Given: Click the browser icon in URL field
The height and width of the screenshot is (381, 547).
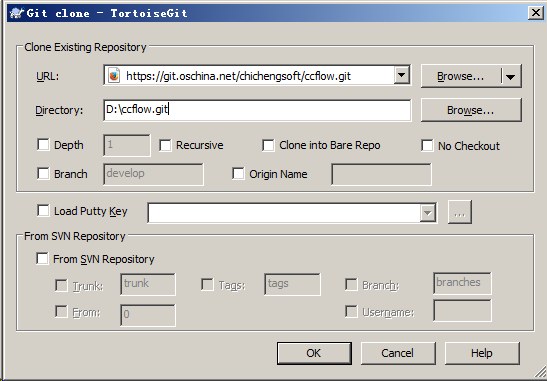Looking at the screenshot, I should (114, 76).
